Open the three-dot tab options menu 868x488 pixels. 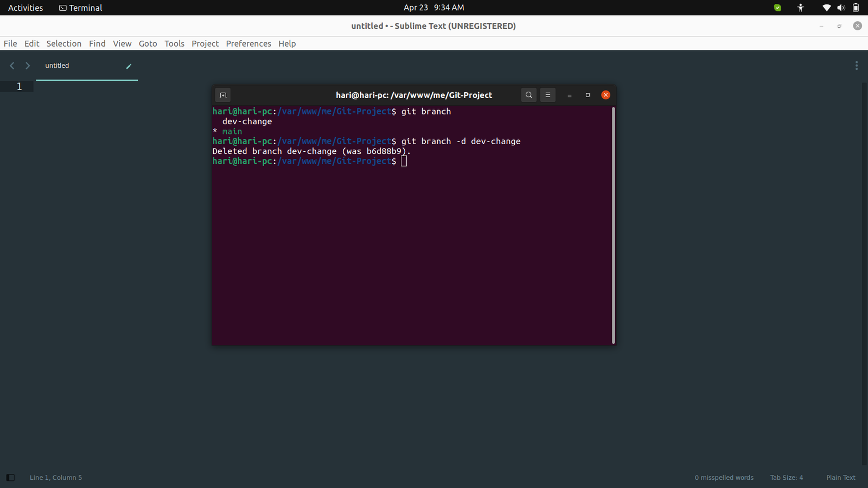tap(857, 66)
